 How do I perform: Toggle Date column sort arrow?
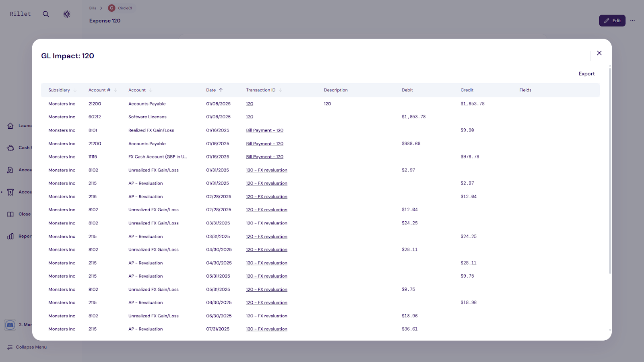(x=221, y=90)
